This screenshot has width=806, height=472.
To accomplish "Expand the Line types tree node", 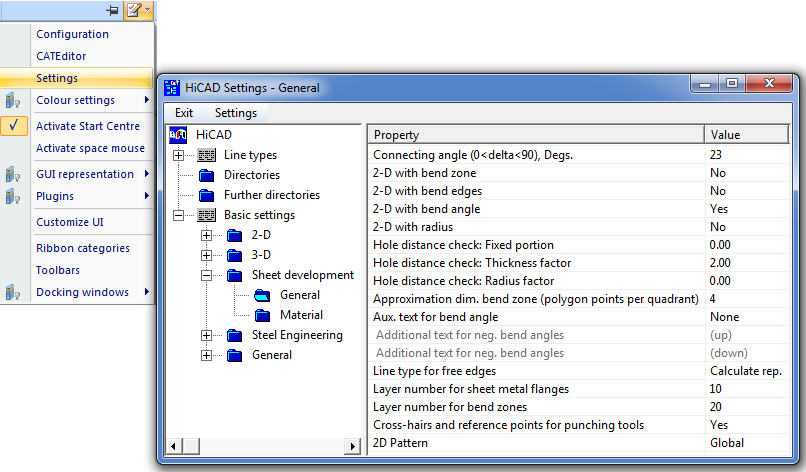I will point(178,155).
